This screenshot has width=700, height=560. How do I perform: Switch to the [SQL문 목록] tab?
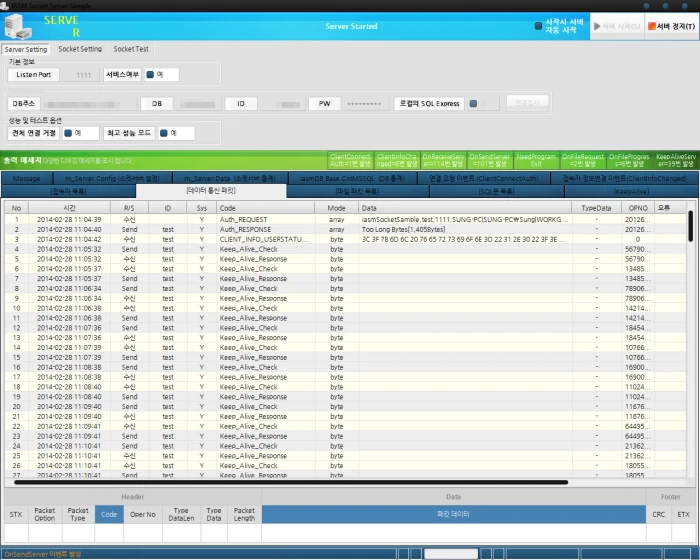tap(496, 191)
